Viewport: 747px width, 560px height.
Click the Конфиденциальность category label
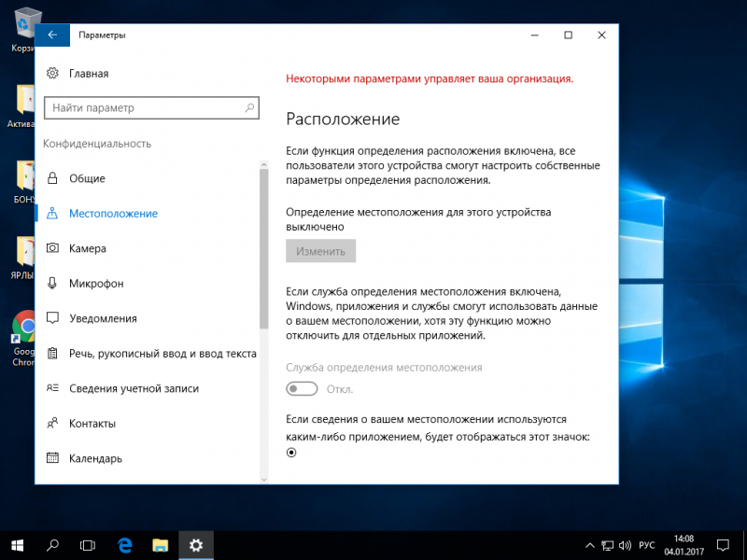click(x=97, y=144)
